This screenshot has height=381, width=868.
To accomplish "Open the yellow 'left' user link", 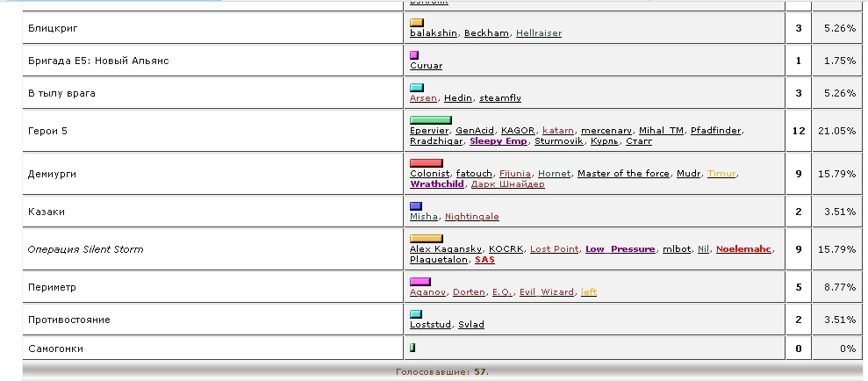I will 588,292.
